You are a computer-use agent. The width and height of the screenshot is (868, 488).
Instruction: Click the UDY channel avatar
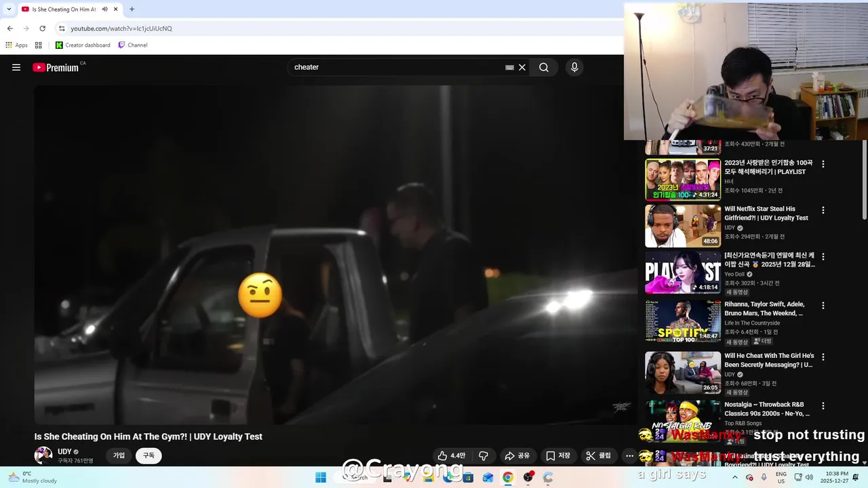tap(43, 455)
